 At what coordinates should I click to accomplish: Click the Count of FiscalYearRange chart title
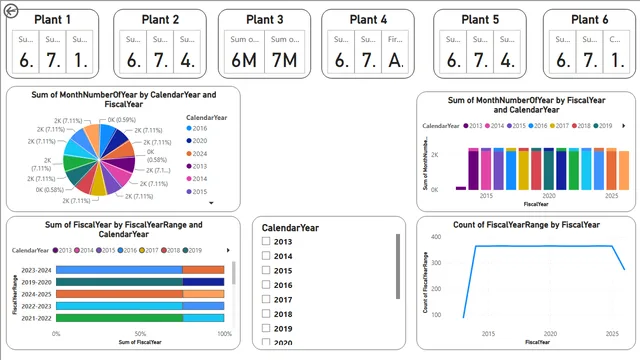(526, 224)
